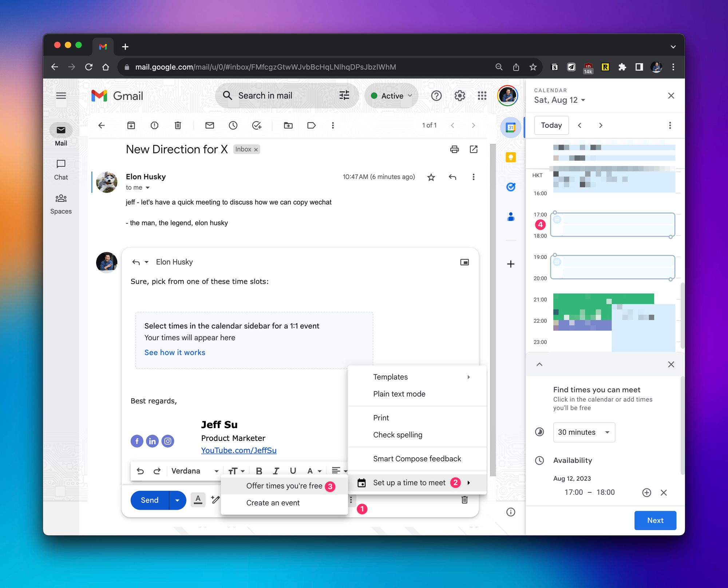Open the 30 minutes duration dropdown
The height and width of the screenshot is (588, 728).
tap(584, 432)
